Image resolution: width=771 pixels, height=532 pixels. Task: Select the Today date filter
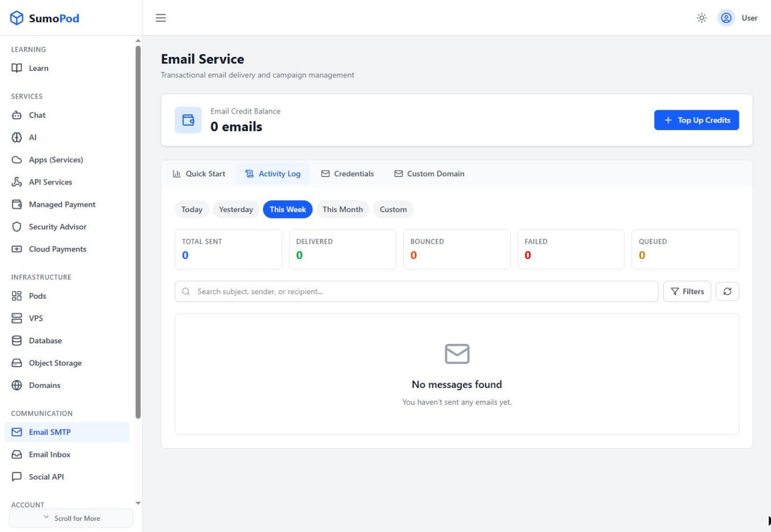point(192,209)
